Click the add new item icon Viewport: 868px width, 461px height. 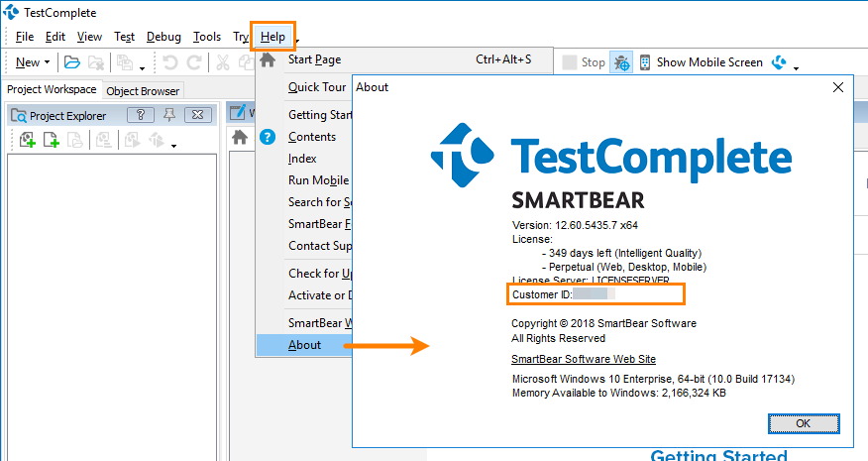51,140
